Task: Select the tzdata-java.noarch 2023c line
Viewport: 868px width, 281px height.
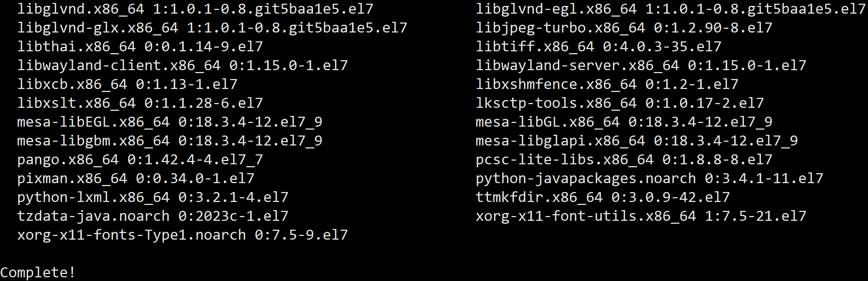Action: coord(153,216)
